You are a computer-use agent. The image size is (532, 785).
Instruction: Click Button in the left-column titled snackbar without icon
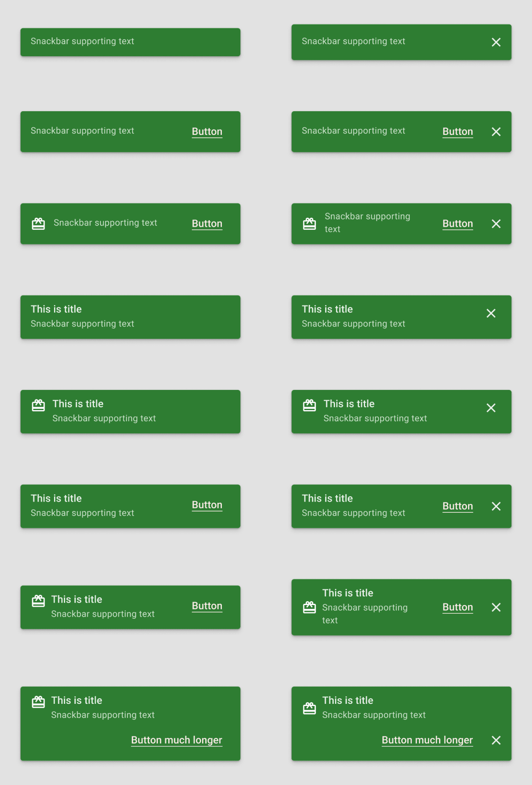pyautogui.click(x=207, y=505)
